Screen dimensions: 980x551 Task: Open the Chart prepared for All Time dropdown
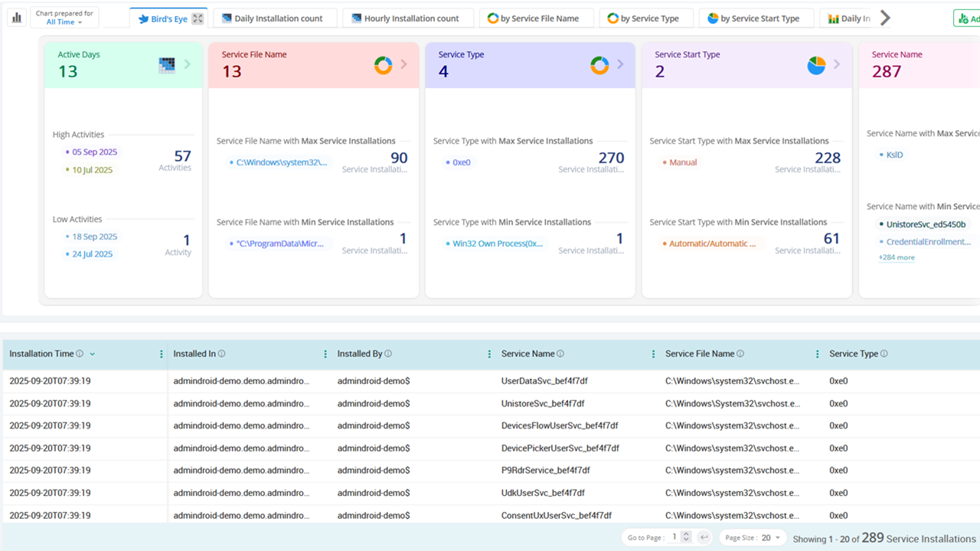click(x=64, y=18)
